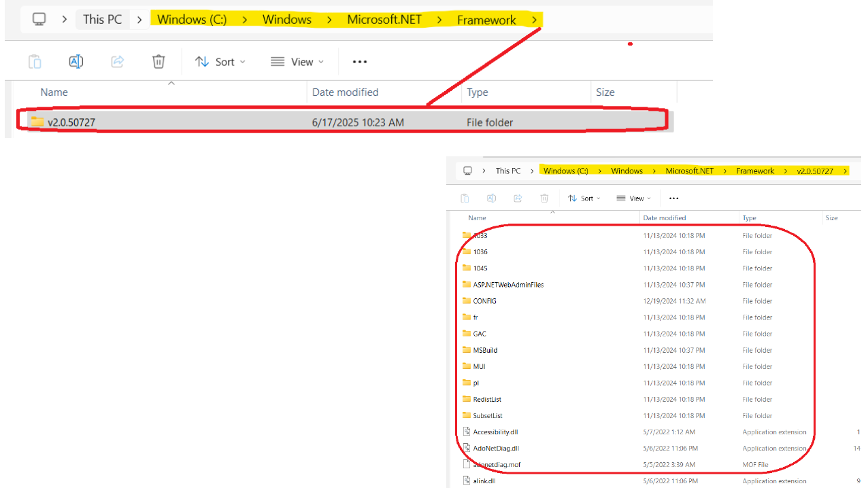Open the See more (...) menu in top window
868x488 pixels.
(x=360, y=62)
